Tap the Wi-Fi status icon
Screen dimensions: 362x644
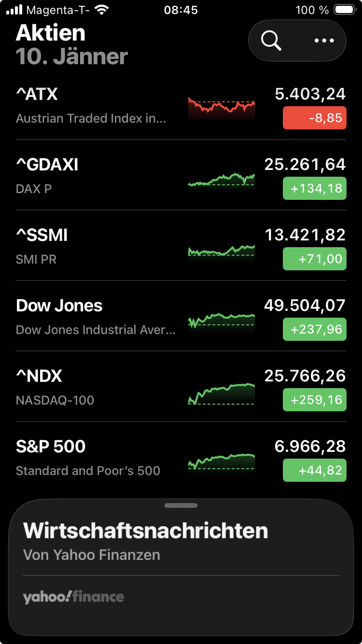101,10
